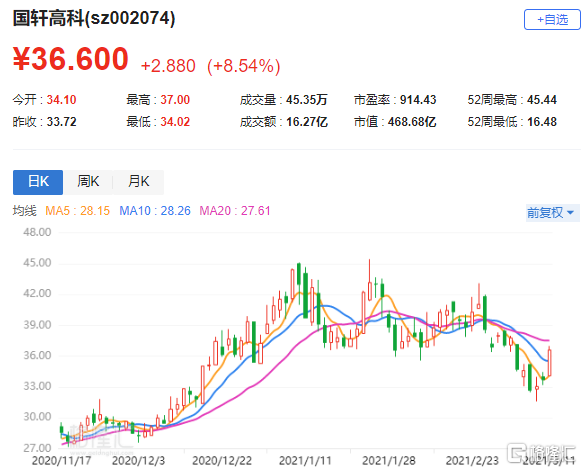The height and width of the screenshot is (470, 582).
Task: Click the 成交额 value 16.27亿
Action: click(307, 121)
